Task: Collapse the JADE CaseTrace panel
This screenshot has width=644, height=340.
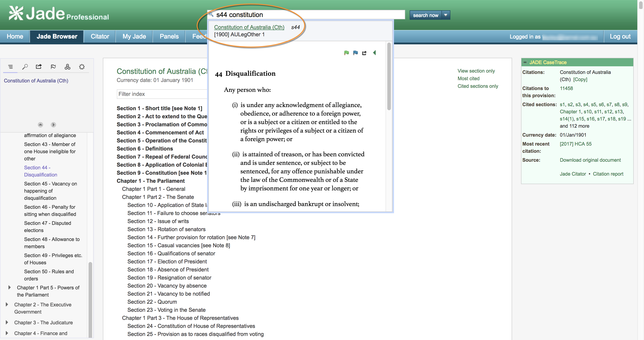Action: [525, 62]
